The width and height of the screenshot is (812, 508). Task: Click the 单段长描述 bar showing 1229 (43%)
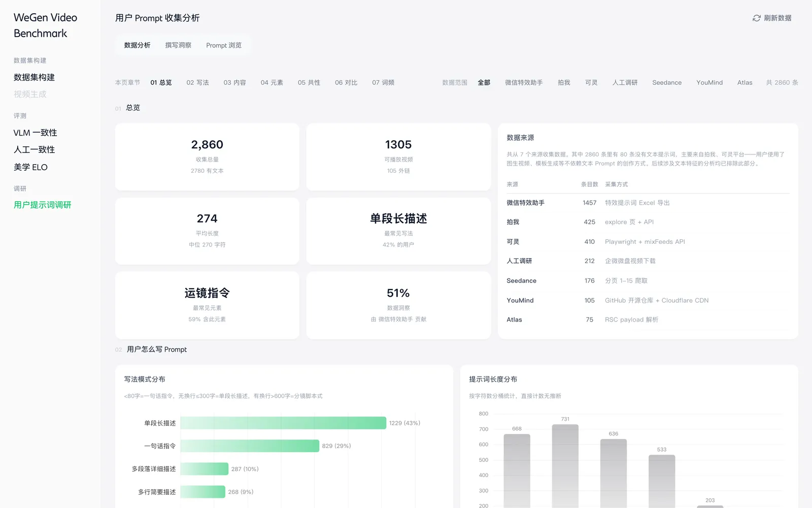coord(283,423)
